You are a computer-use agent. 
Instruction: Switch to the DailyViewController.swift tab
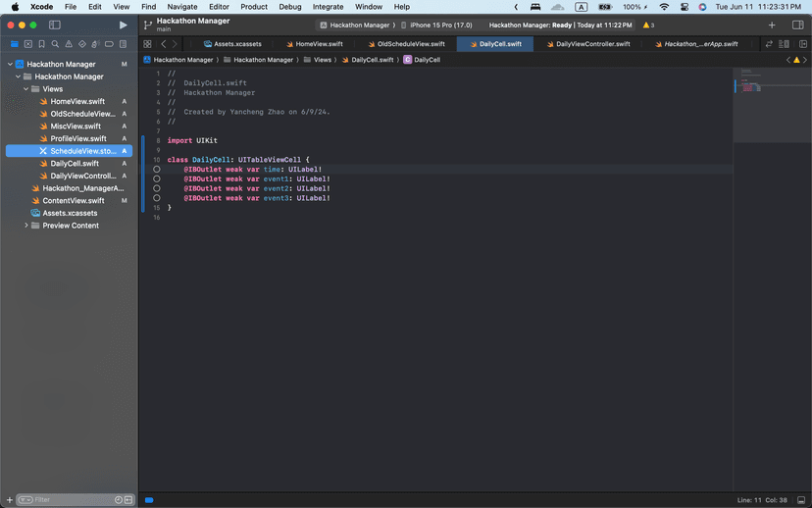592,44
